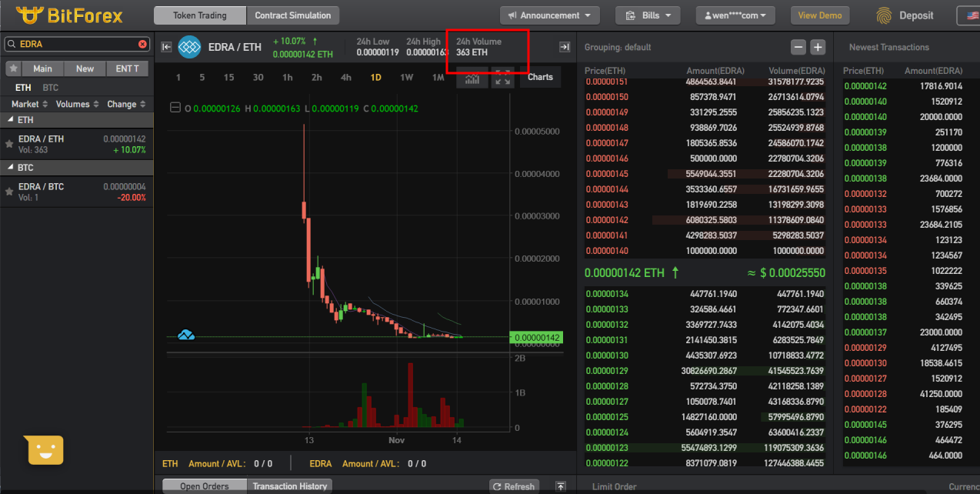Click the Deposit link
Image resolution: width=980 pixels, height=494 pixels.
point(916,15)
